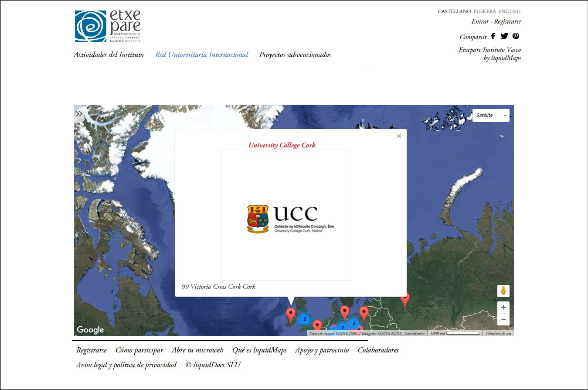Click the liquidDocs SLU copyright link
The image size is (588, 390).
[213, 365]
